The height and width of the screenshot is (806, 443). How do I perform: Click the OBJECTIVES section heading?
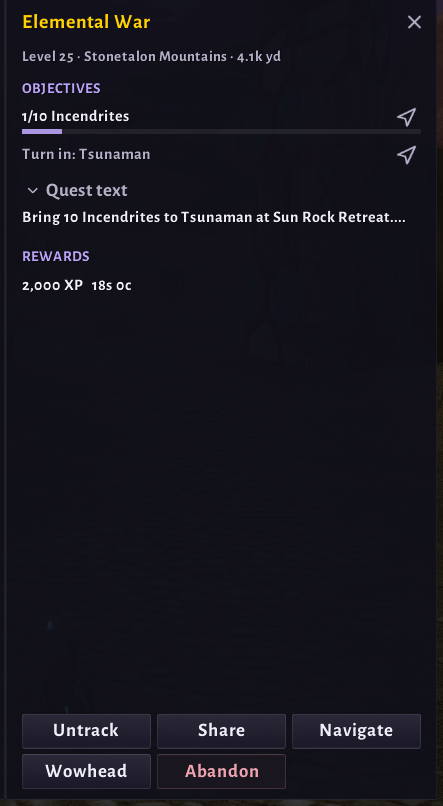tap(61, 88)
